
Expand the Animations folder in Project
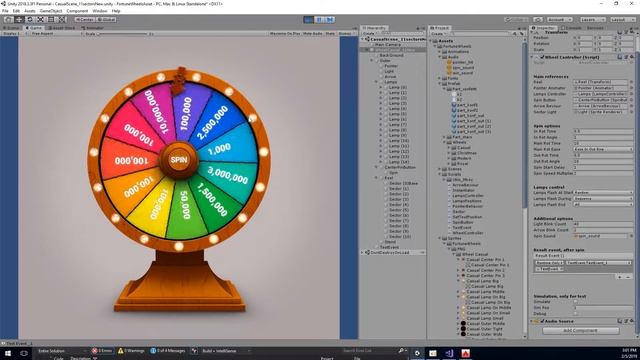(x=440, y=52)
